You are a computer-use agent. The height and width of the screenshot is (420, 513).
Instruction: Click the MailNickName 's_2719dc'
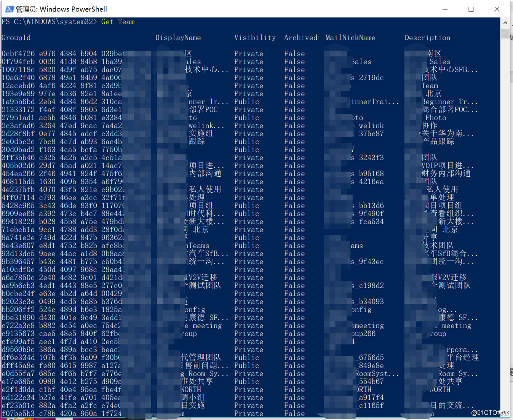[x=367, y=78]
